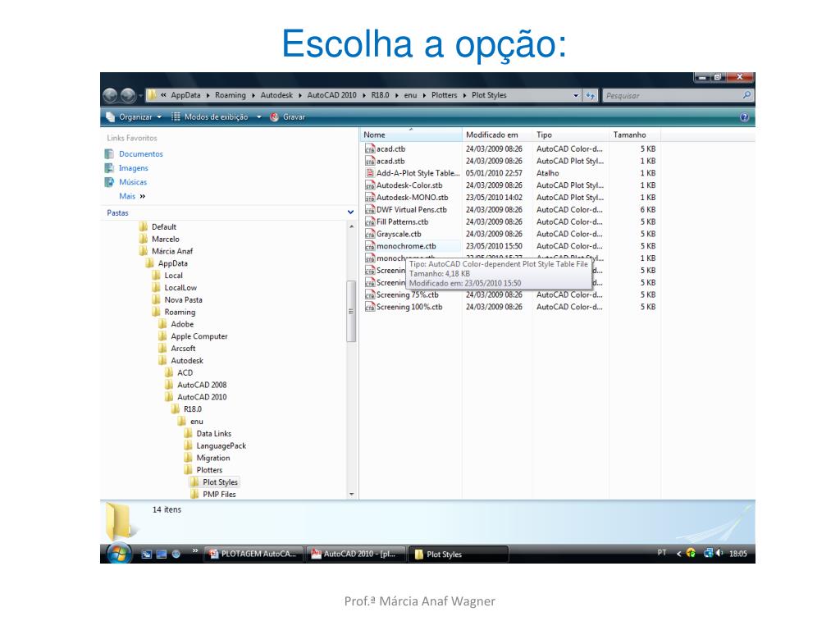
Task: Select the Grayscale.ctb file icon
Action: click(370, 234)
